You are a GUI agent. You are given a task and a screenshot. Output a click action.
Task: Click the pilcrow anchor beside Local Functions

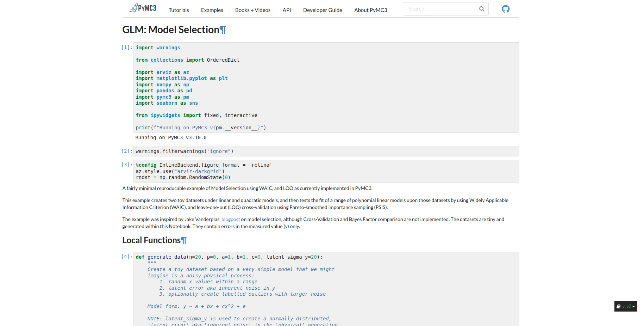click(x=184, y=240)
